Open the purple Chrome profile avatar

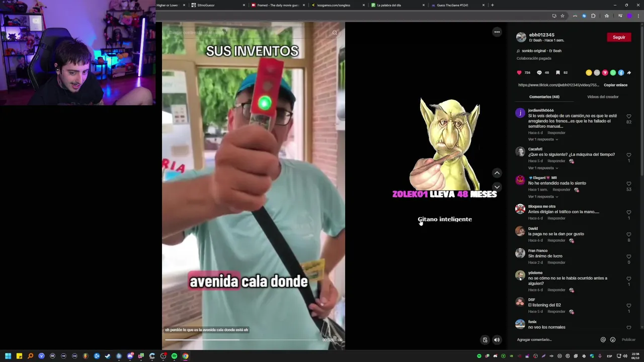click(629, 16)
